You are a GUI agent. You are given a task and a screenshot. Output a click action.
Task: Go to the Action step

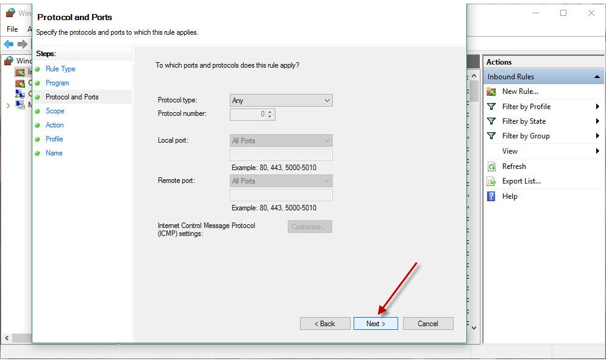coord(54,125)
